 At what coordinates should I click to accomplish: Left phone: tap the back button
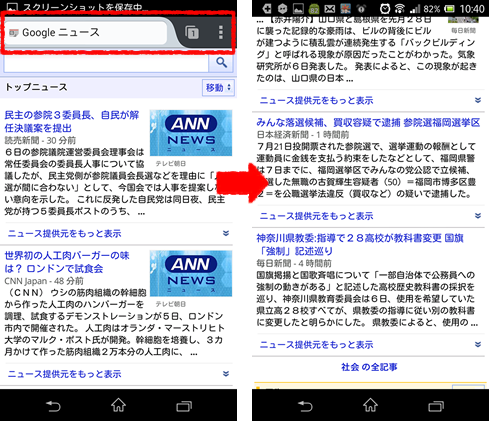tap(53, 406)
